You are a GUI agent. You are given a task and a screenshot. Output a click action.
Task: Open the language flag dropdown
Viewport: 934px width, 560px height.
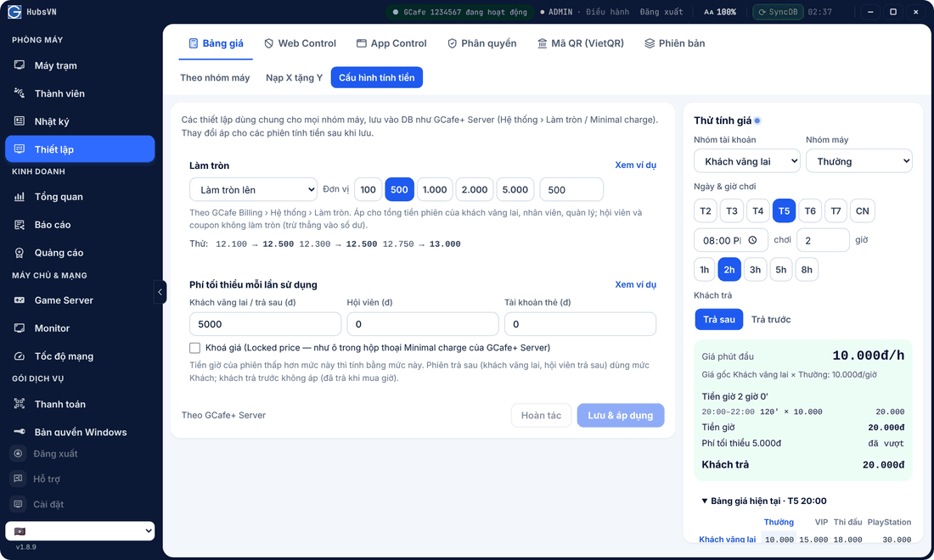click(80, 531)
